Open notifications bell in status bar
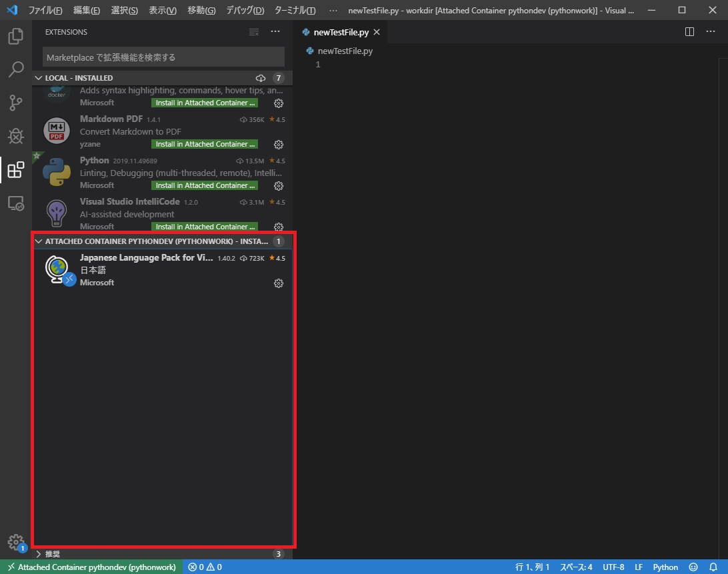Viewport: 728px width, 574px height. click(x=713, y=567)
